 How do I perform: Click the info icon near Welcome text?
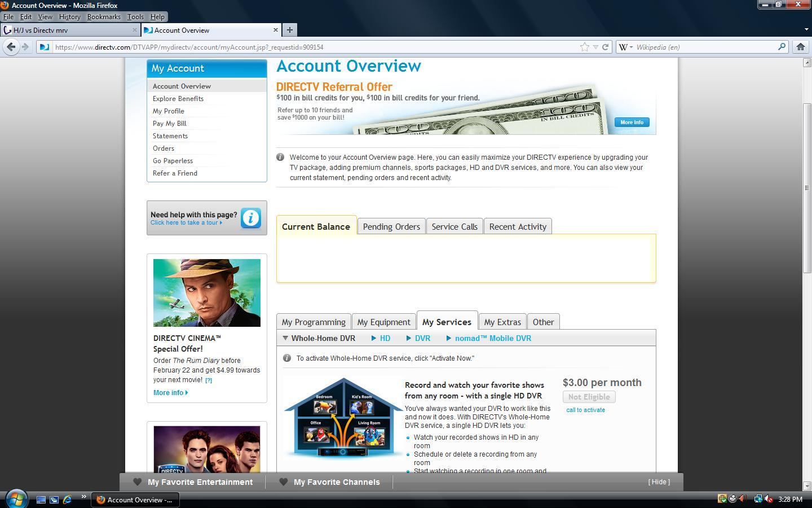[x=280, y=157]
